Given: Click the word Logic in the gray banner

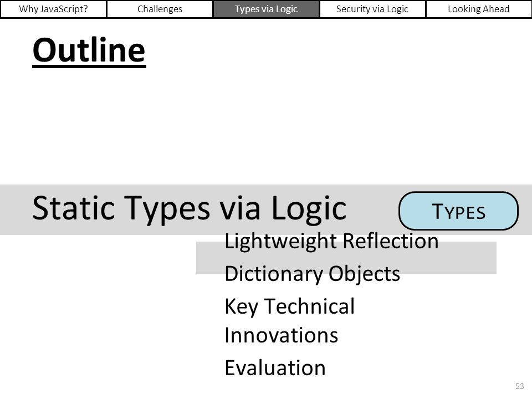Looking at the screenshot, I should pyautogui.click(x=309, y=208).
